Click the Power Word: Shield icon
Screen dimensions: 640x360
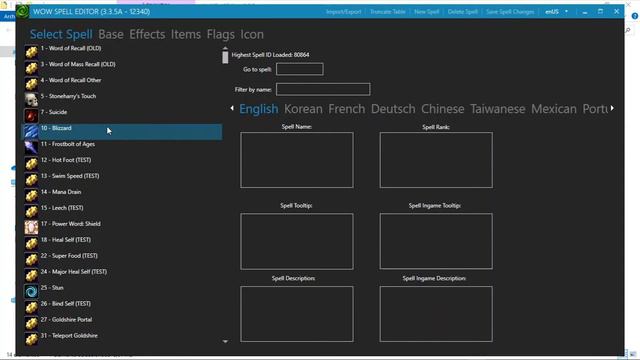coord(31,228)
